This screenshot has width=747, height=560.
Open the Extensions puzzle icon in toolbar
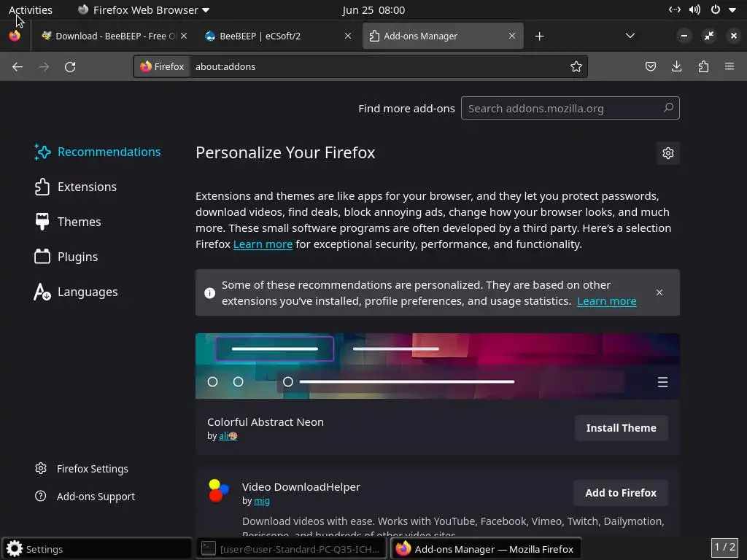(703, 66)
